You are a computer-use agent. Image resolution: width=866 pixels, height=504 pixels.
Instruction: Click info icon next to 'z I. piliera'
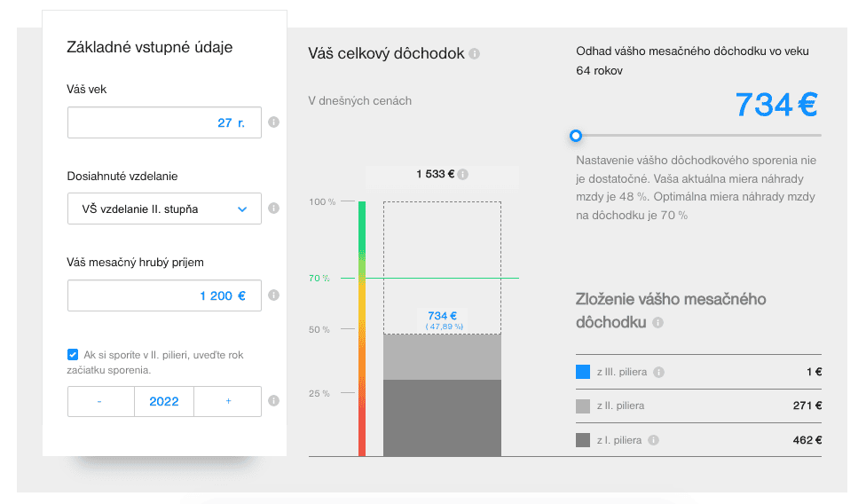click(x=654, y=440)
